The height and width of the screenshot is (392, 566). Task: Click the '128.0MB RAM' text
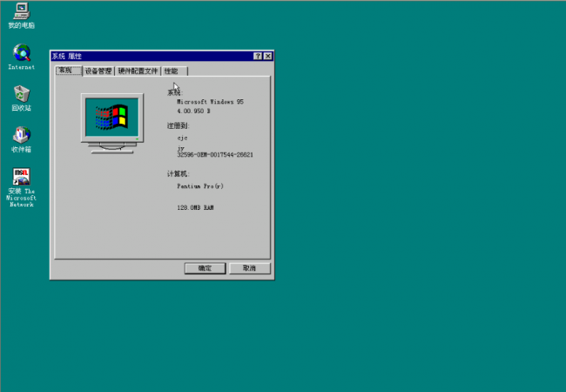(195, 207)
